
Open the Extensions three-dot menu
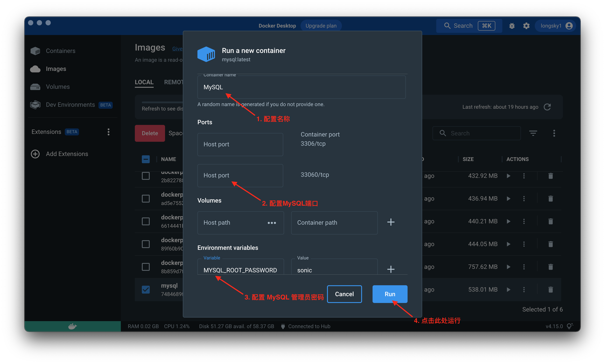point(109,132)
